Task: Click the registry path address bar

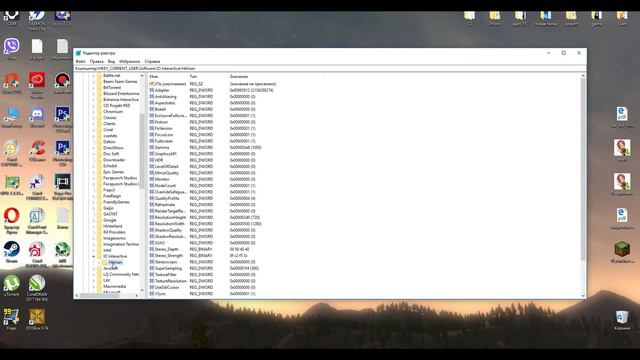Action: pos(330,69)
